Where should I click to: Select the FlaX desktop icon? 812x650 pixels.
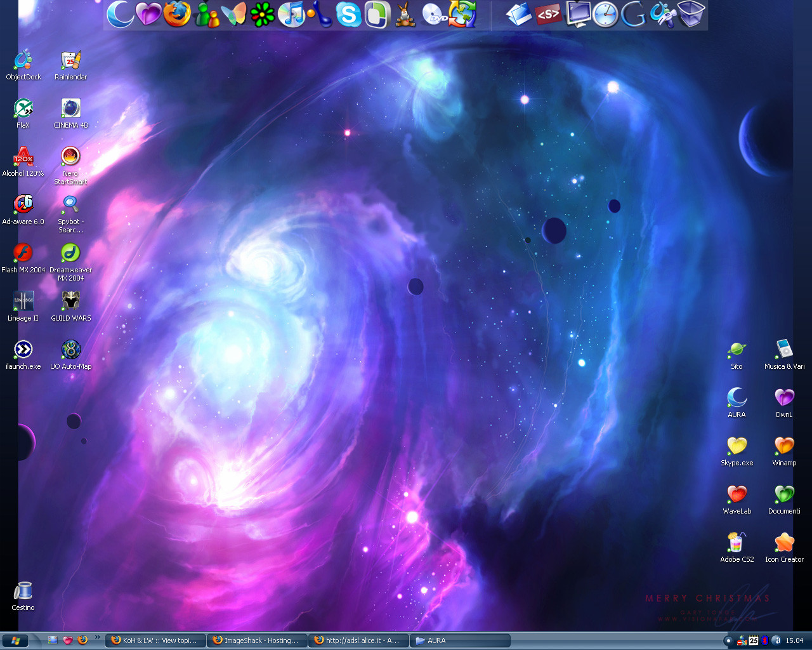(x=23, y=114)
